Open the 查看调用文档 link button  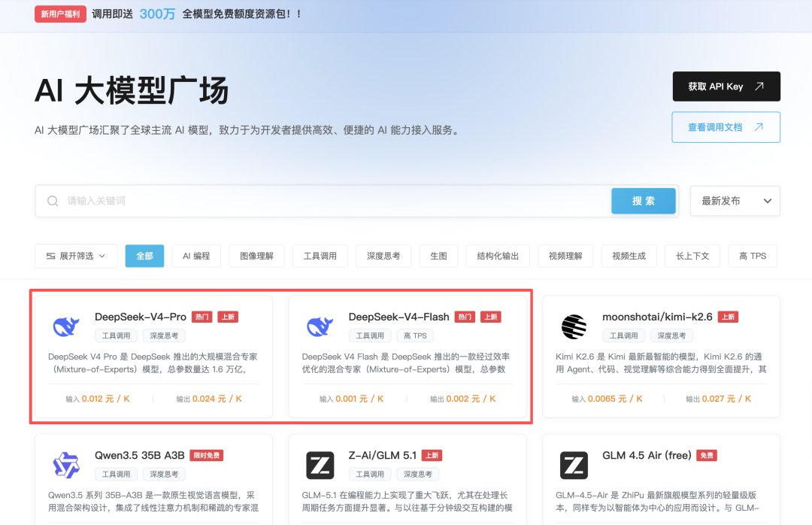(x=726, y=127)
